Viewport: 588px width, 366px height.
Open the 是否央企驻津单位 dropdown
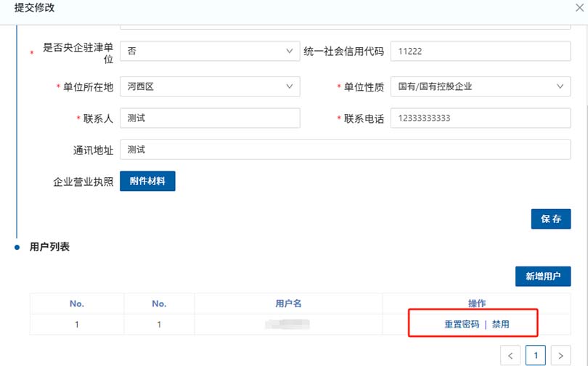[x=209, y=52]
